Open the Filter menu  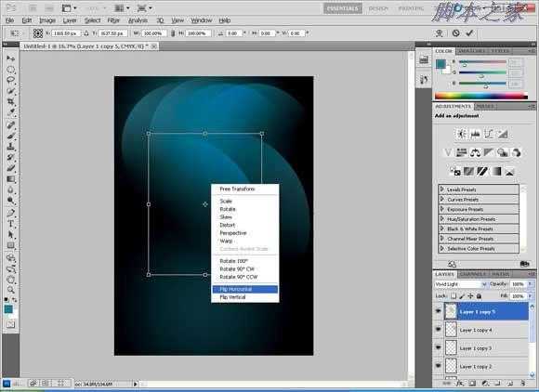[x=113, y=20]
